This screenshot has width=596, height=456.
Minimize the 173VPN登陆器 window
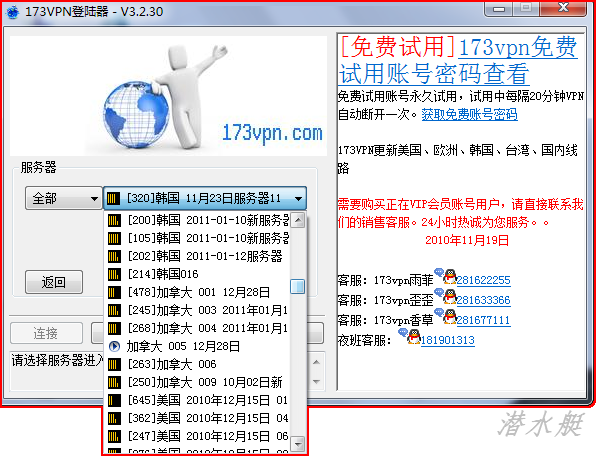coord(499,8)
